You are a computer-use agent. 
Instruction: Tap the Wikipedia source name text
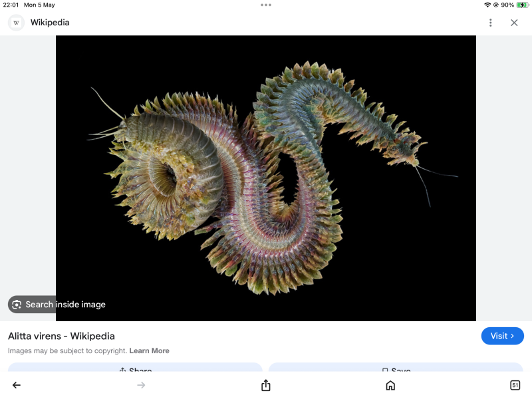click(x=50, y=23)
